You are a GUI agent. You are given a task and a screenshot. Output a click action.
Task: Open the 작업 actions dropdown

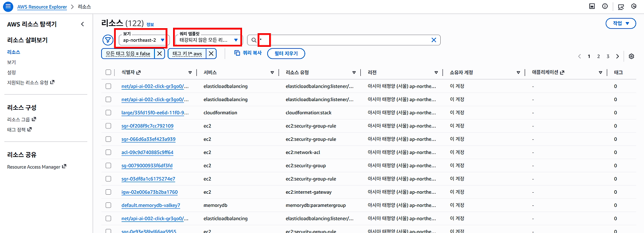pyautogui.click(x=620, y=24)
